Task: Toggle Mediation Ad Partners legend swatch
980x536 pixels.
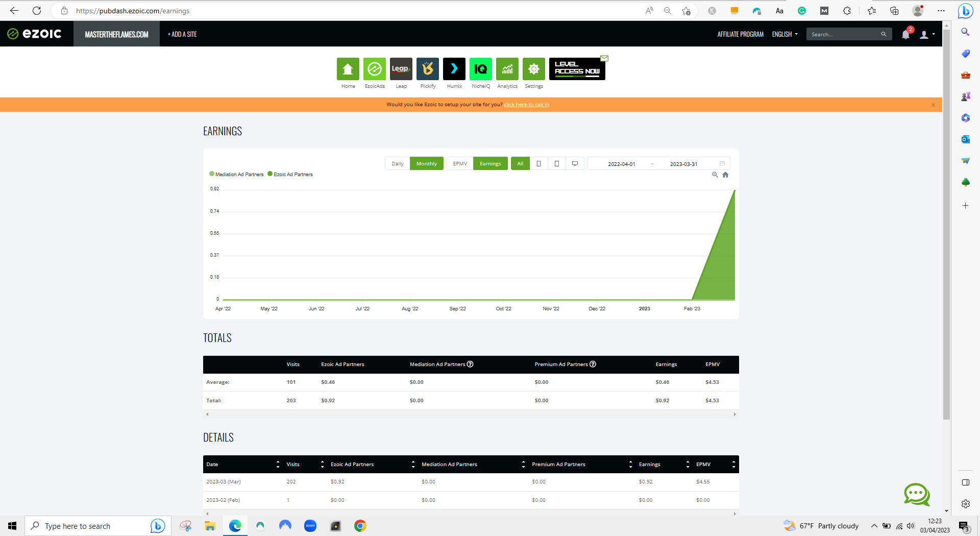Action: pos(212,174)
